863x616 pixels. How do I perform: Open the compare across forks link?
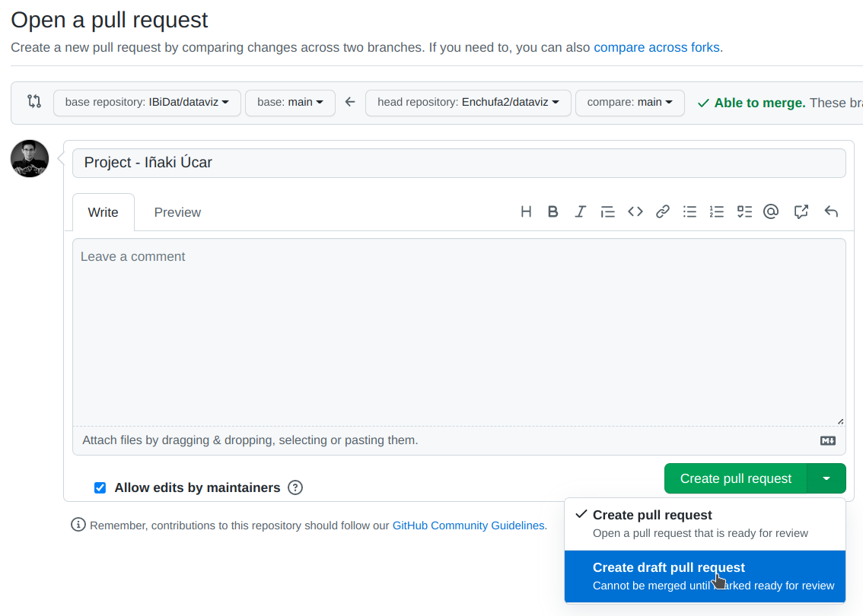[657, 47]
